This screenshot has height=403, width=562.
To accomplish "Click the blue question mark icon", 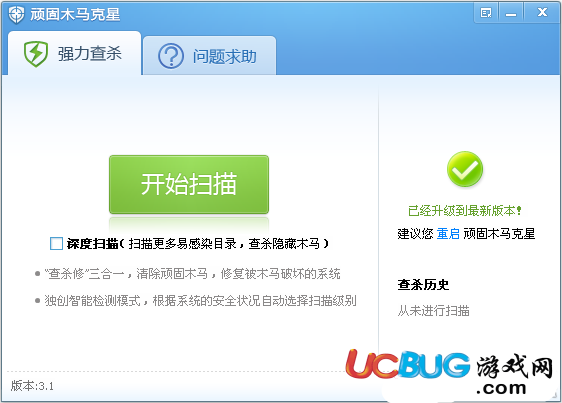I will 171,56.
